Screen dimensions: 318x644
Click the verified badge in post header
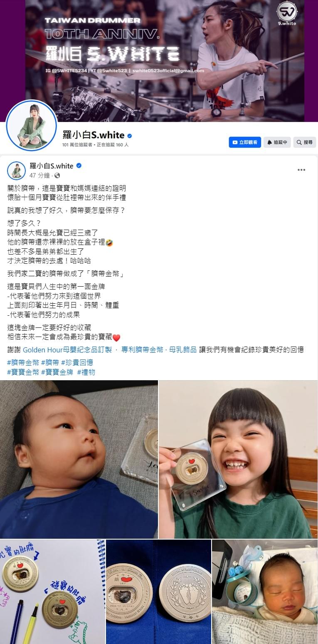pyautogui.click(x=79, y=166)
